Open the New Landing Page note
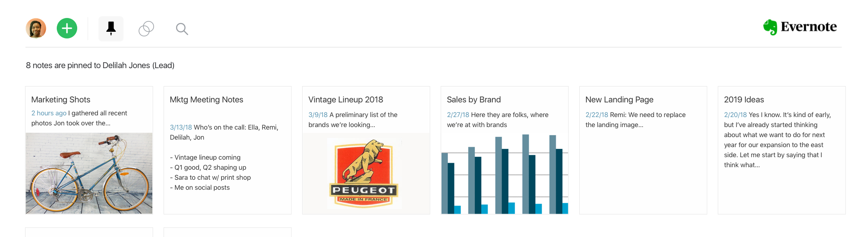868x237 pixels. [619, 99]
